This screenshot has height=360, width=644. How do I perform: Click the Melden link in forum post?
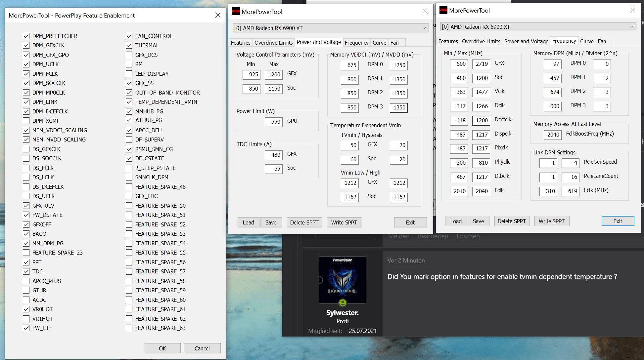399,236
